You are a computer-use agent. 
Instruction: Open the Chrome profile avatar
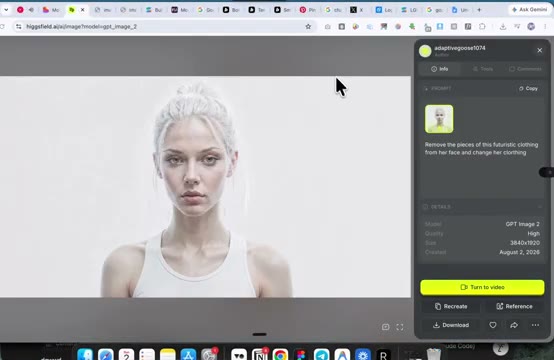pyautogui.click(x=531, y=26)
